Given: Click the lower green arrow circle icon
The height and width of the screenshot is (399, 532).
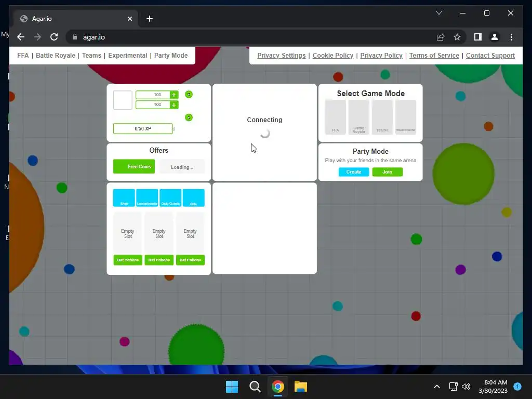Looking at the screenshot, I should tap(189, 117).
